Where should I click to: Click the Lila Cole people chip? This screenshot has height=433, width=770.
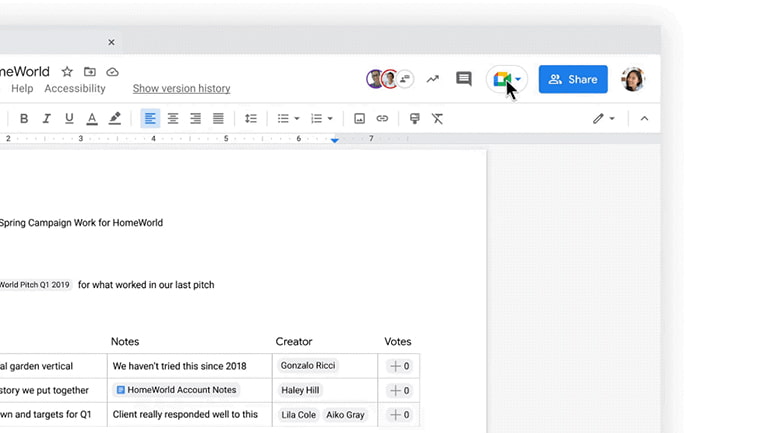pos(299,415)
